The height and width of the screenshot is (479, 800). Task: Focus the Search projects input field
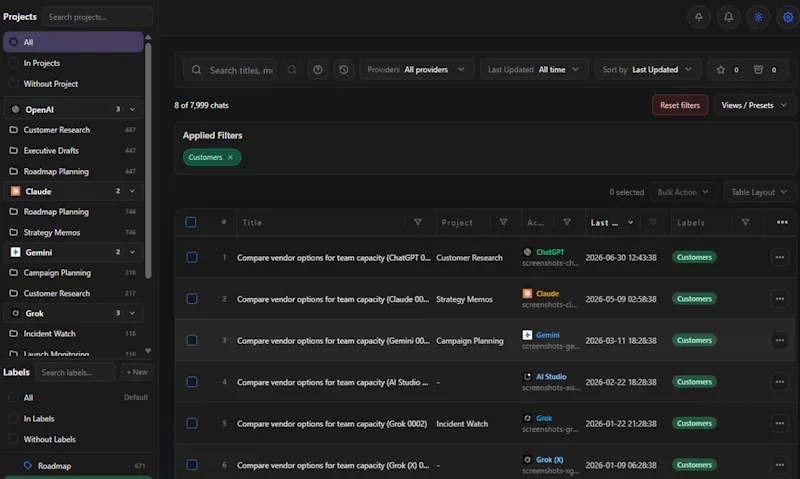pos(97,17)
